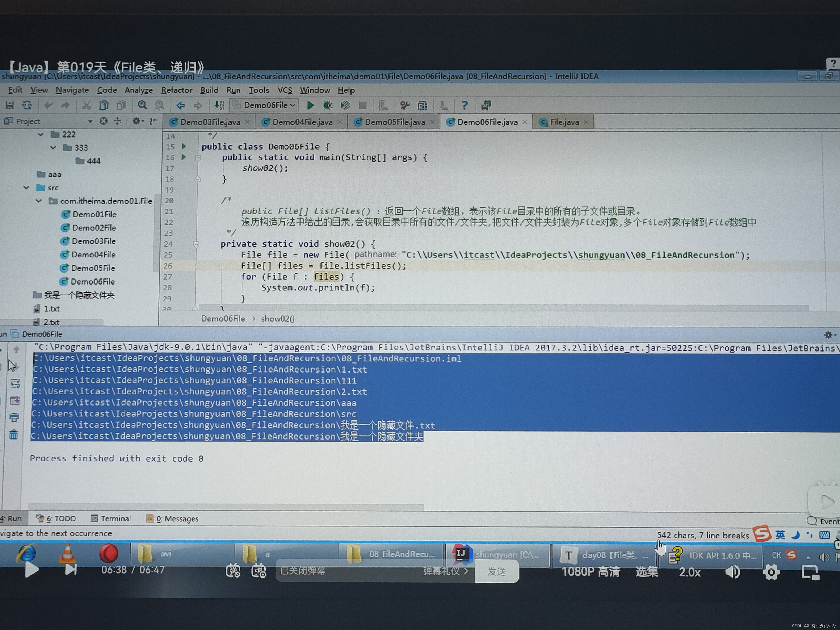
Task: Toggle the Sogou 英 language indicator
Action: click(x=780, y=535)
